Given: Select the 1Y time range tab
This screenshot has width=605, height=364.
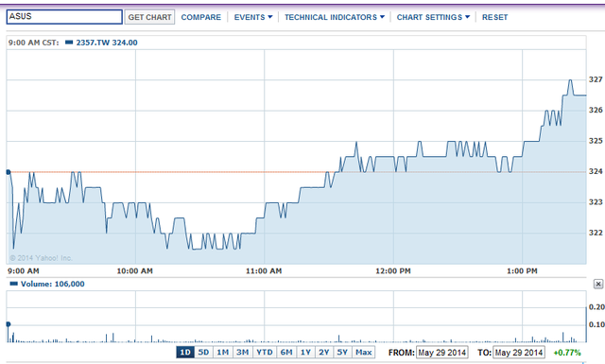Looking at the screenshot, I should tap(305, 352).
